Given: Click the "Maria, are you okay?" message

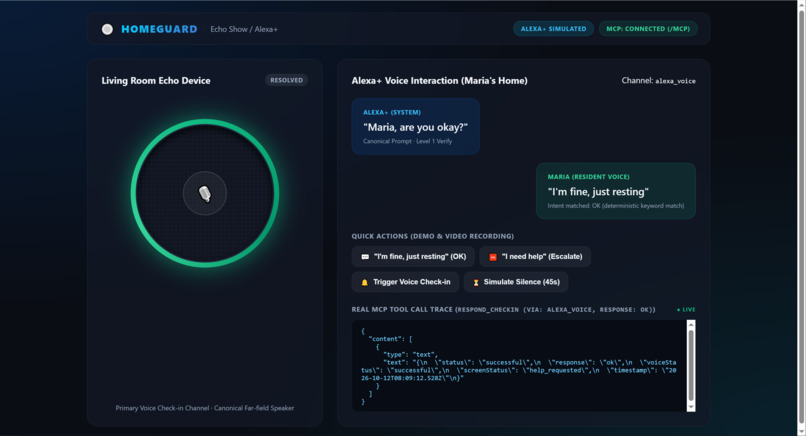Looking at the screenshot, I should tap(415, 127).
